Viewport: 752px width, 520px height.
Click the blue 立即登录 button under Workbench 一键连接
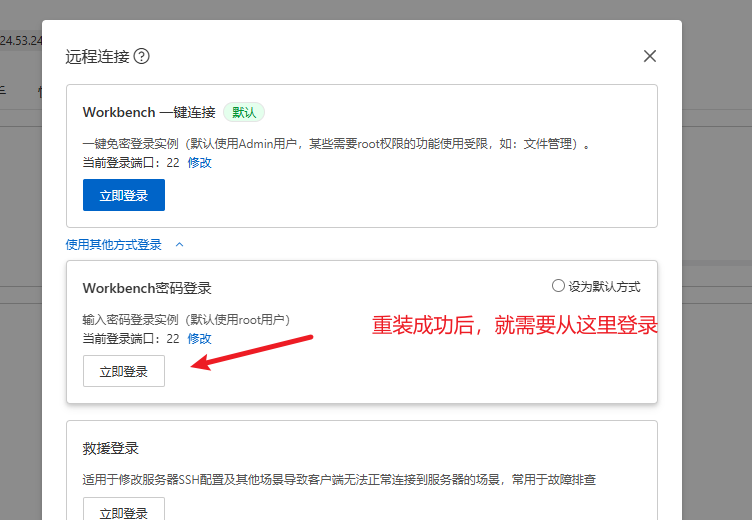124,195
